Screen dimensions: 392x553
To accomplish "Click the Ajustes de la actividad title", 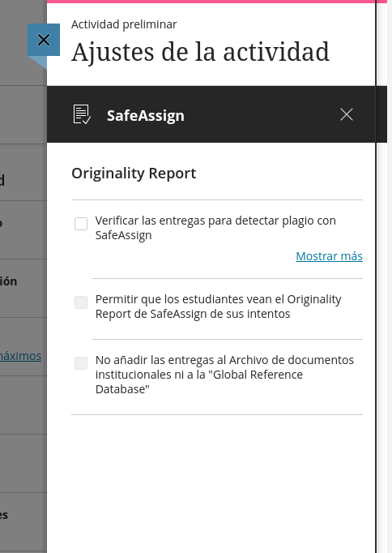I will [x=200, y=52].
